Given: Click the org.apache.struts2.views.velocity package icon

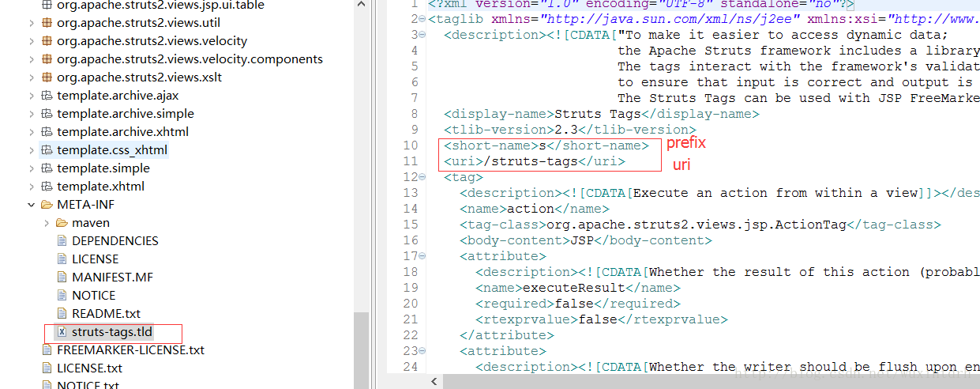Looking at the screenshot, I should pos(47,40).
